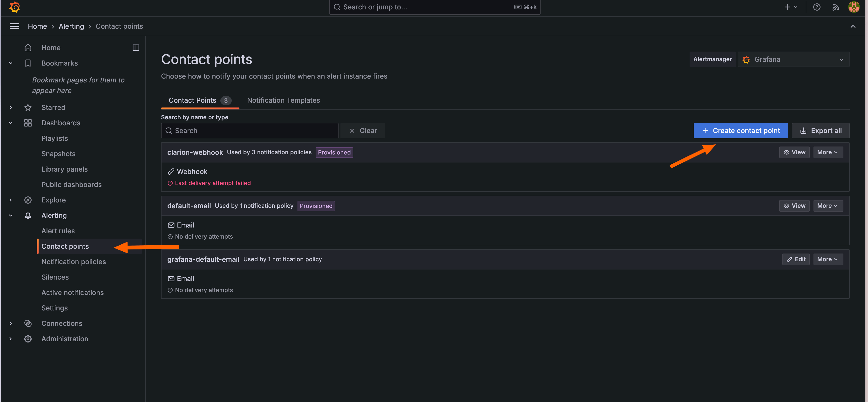Open More menu for default-email
868x402 pixels.
point(828,206)
